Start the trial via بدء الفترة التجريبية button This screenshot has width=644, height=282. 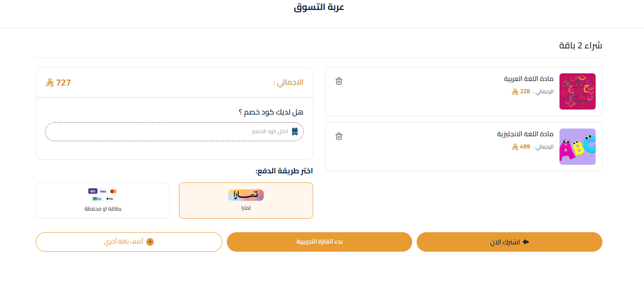tap(319, 242)
